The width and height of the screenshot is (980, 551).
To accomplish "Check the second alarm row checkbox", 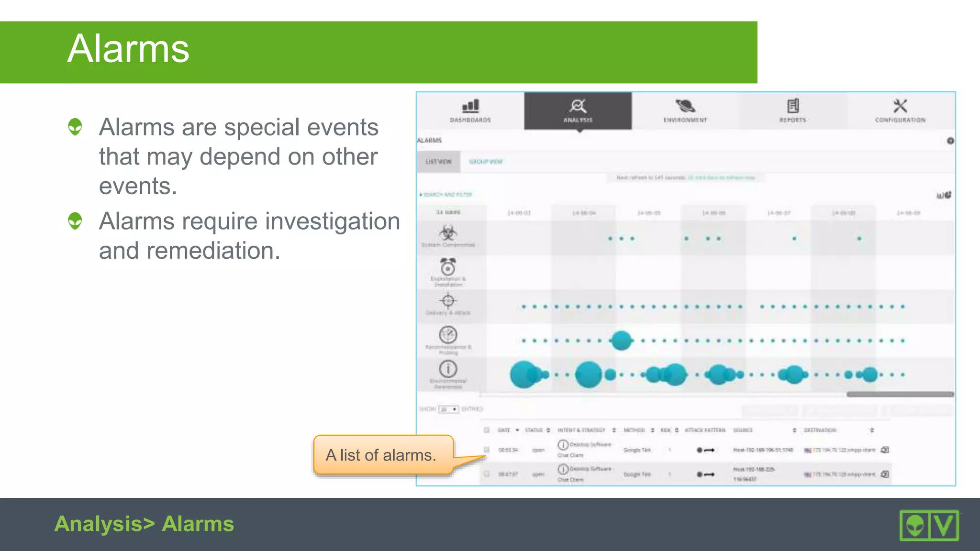I will click(487, 474).
